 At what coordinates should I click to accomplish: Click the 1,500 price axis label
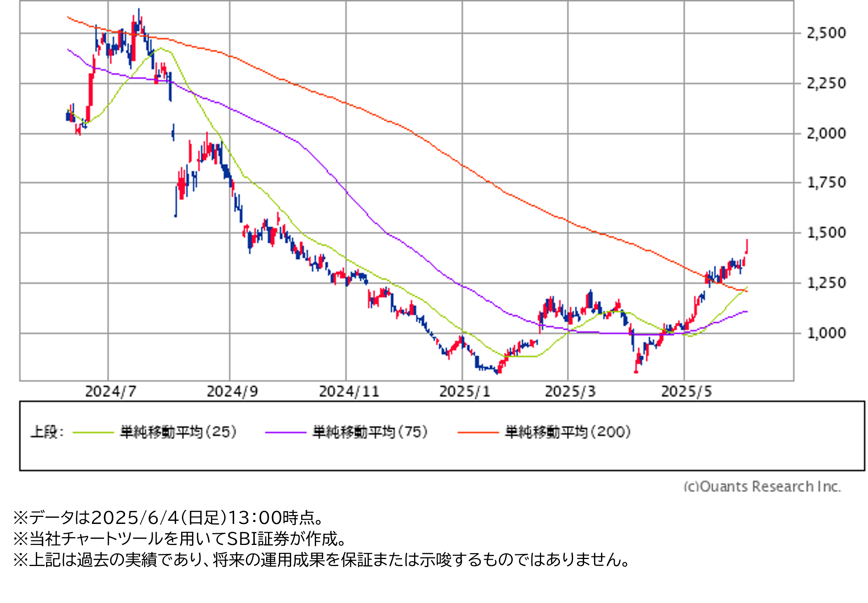point(826,233)
